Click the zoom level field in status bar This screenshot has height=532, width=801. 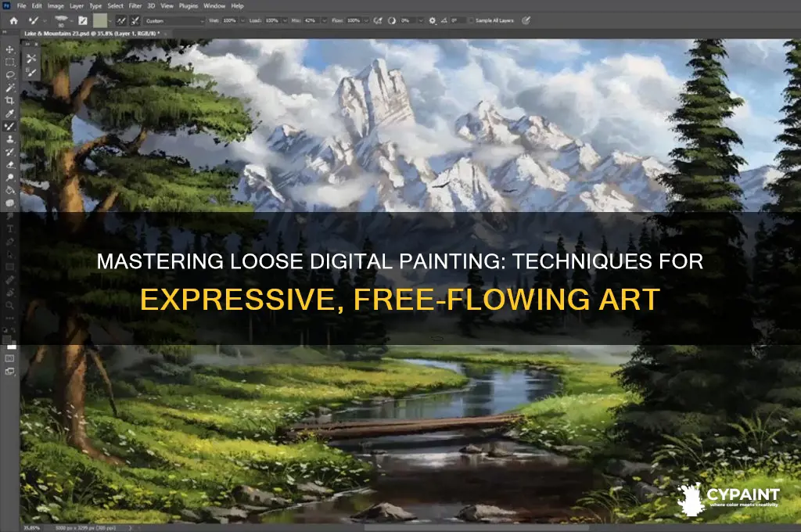32,528
